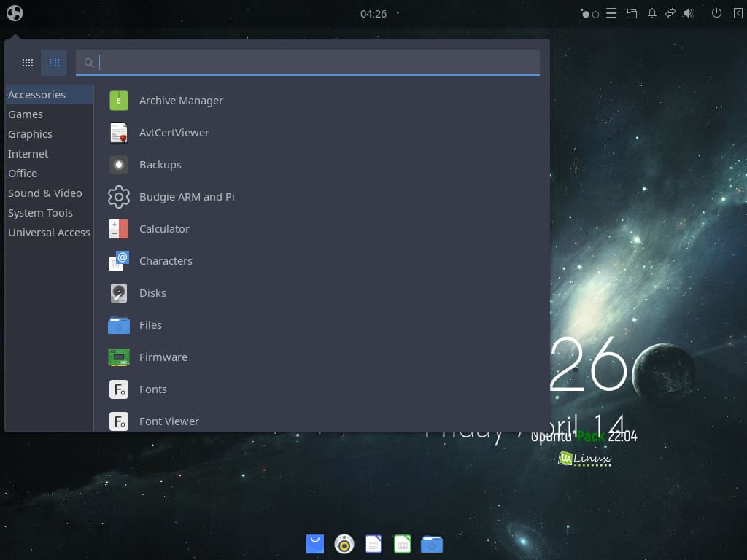Open the network arrows indicator in panel

coord(670,13)
